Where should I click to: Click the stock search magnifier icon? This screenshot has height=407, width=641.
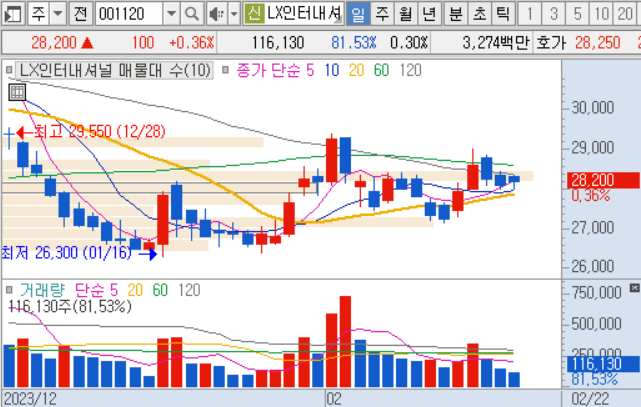click(x=191, y=14)
